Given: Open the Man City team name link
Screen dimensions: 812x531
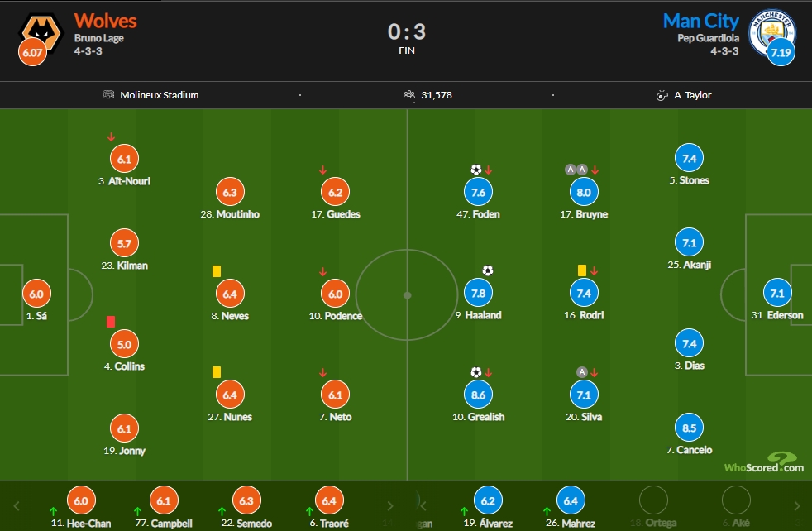Looking at the screenshot, I should [701, 21].
